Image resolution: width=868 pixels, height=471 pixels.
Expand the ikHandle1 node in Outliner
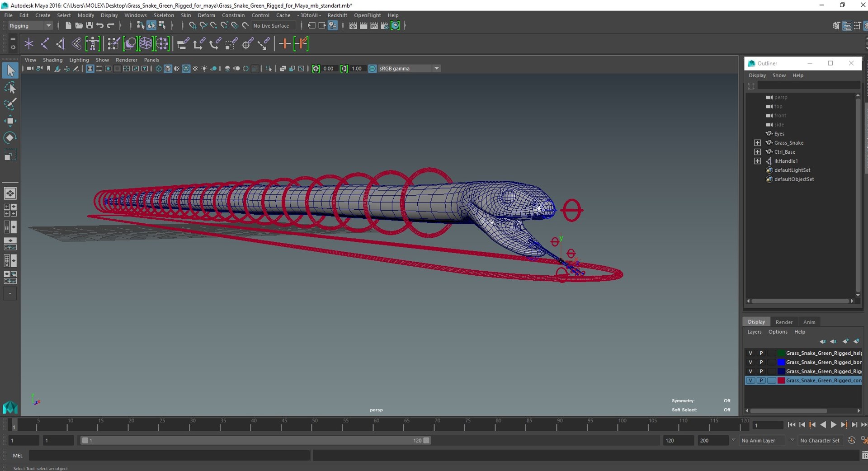pos(758,161)
